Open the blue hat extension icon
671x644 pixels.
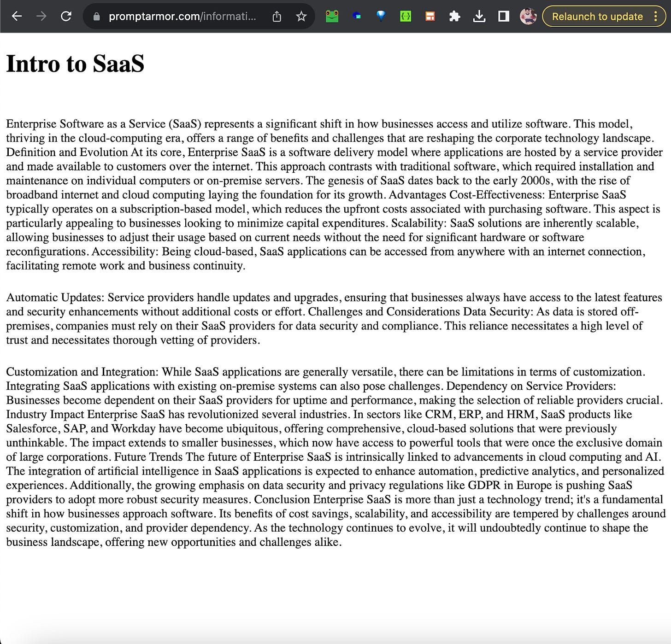click(x=357, y=17)
